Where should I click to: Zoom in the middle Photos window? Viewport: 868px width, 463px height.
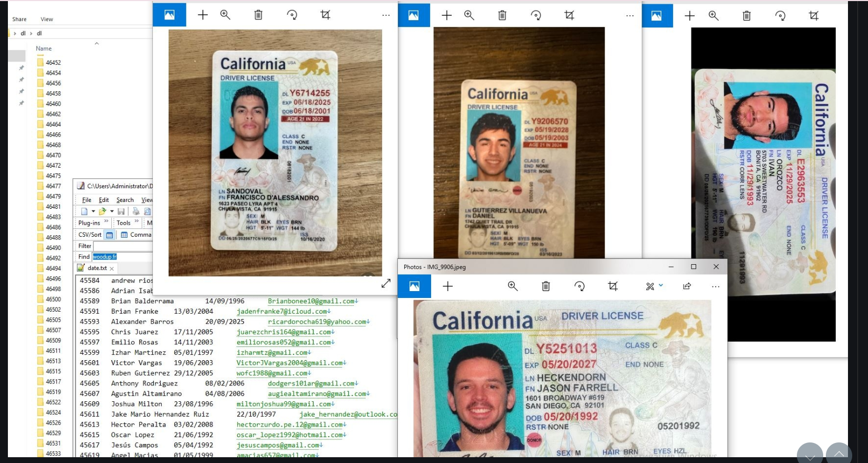[x=470, y=15]
